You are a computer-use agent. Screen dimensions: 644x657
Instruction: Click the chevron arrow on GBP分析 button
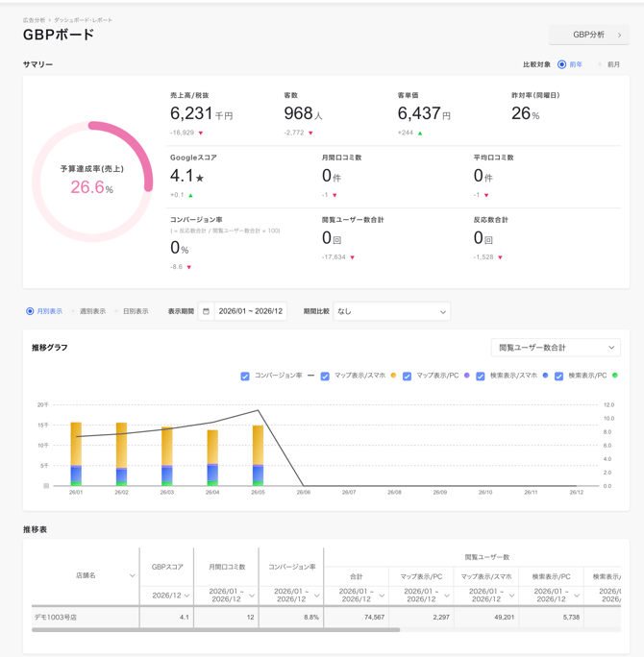[619, 36]
